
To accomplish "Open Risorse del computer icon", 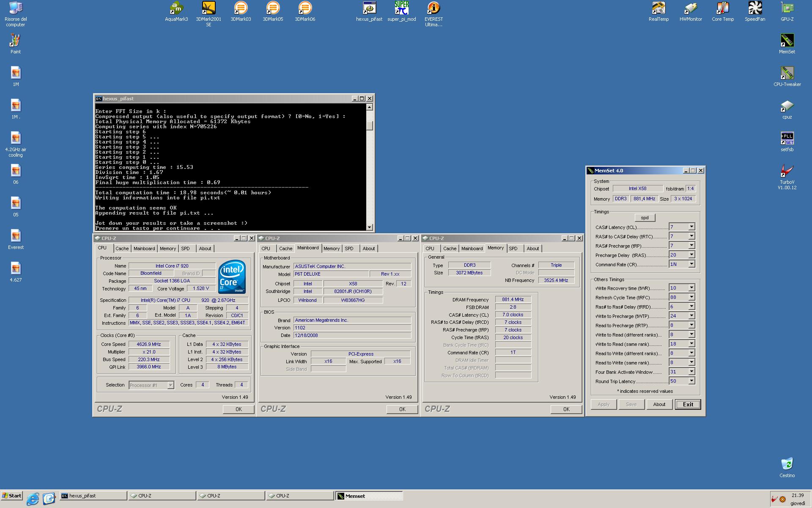I will click(x=16, y=14).
